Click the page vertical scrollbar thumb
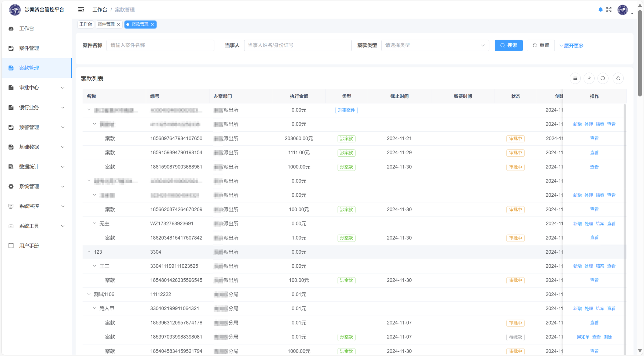This screenshot has width=644, height=356. 640,53
